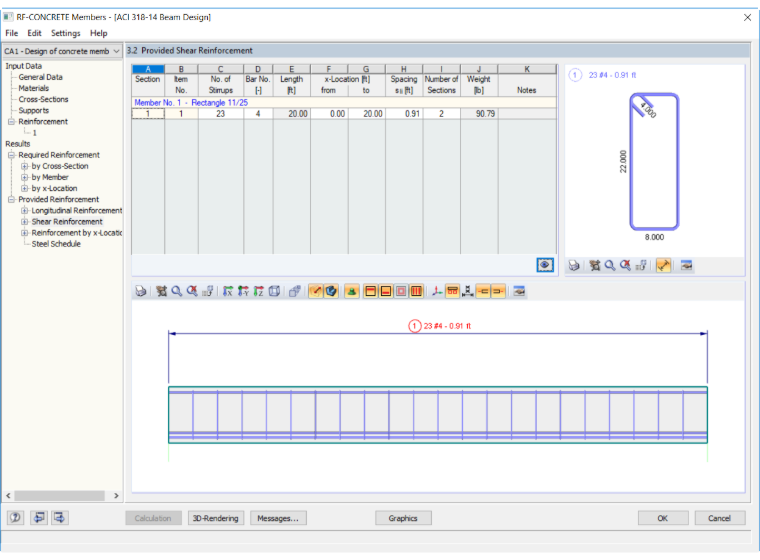The height and width of the screenshot is (560, 760).
Task: Click the help question mark icon
Action: pyautogui.click(x=16, y=517)
